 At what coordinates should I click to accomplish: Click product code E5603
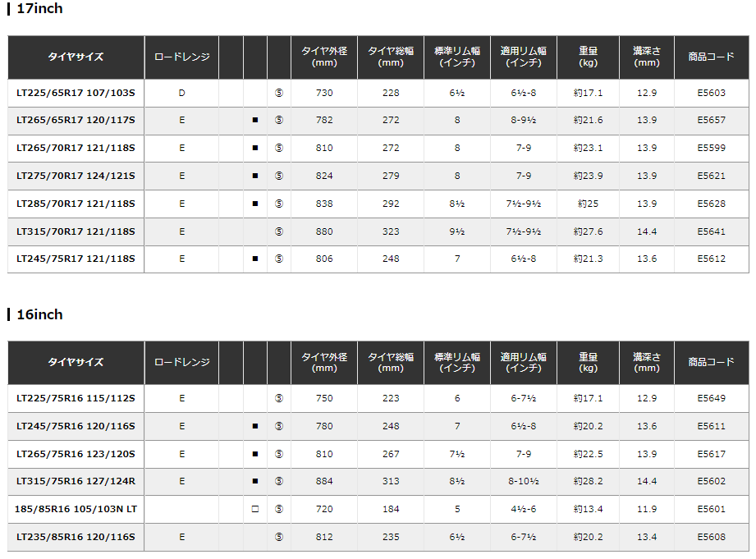(x=711, y=93)
